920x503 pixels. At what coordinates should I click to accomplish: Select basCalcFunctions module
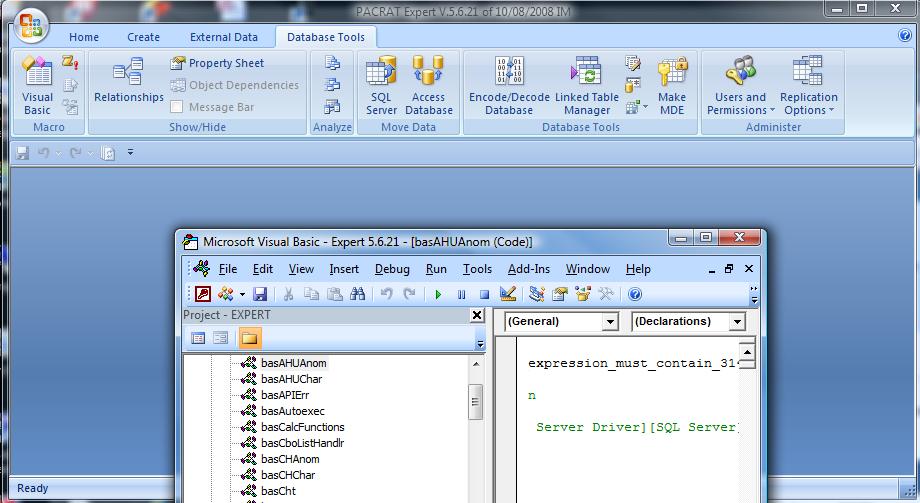303,427
